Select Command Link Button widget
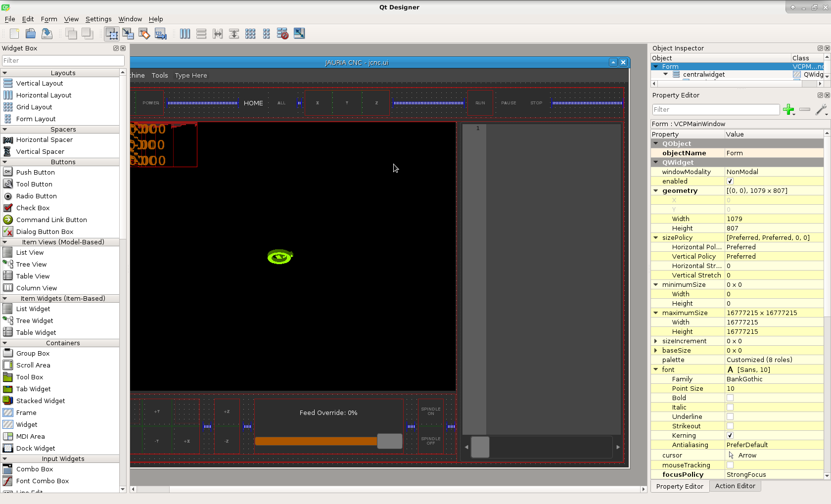This screenshot has height=504, width=831. (x=51, y=220)
